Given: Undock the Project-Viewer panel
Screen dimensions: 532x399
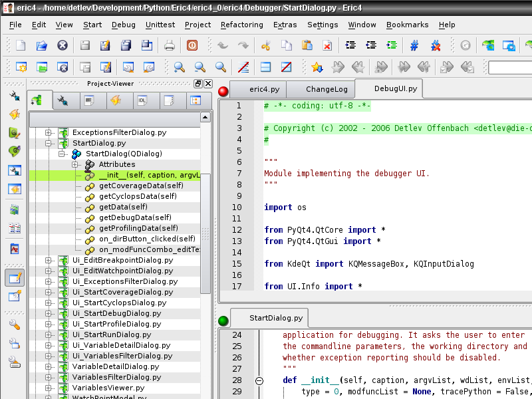Looking at the screenshot, I should (198, 83).
